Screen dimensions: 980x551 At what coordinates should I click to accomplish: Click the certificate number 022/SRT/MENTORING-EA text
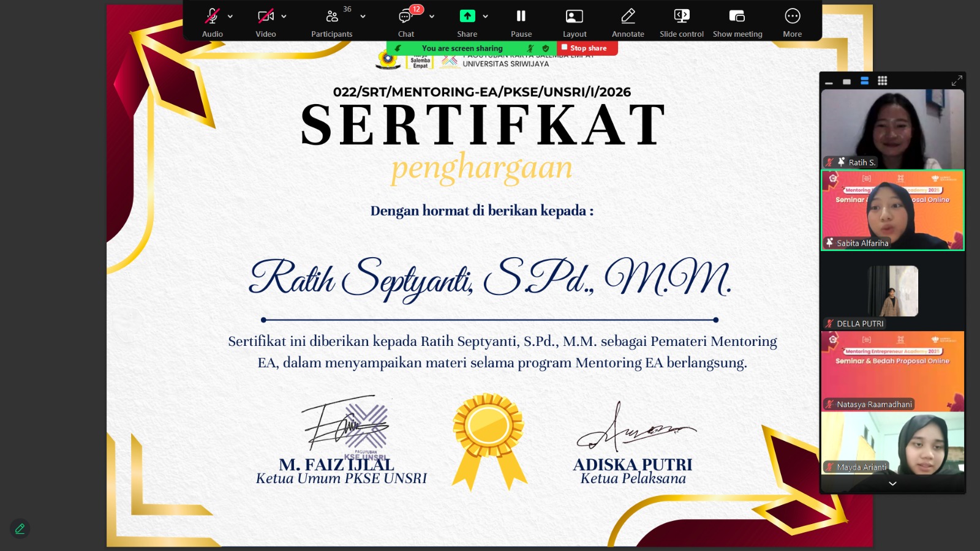(482, 92)
